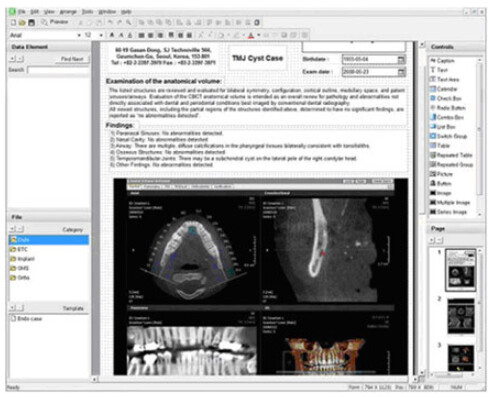Click the red font color swatch

(x=251, y=35)
